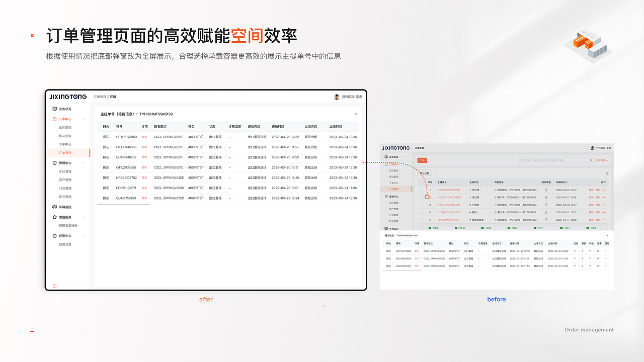The width and height of the screenshot is (644, 362).
Task: Toggle the select-all checkbox in the before order table
Action: (422, 182)
